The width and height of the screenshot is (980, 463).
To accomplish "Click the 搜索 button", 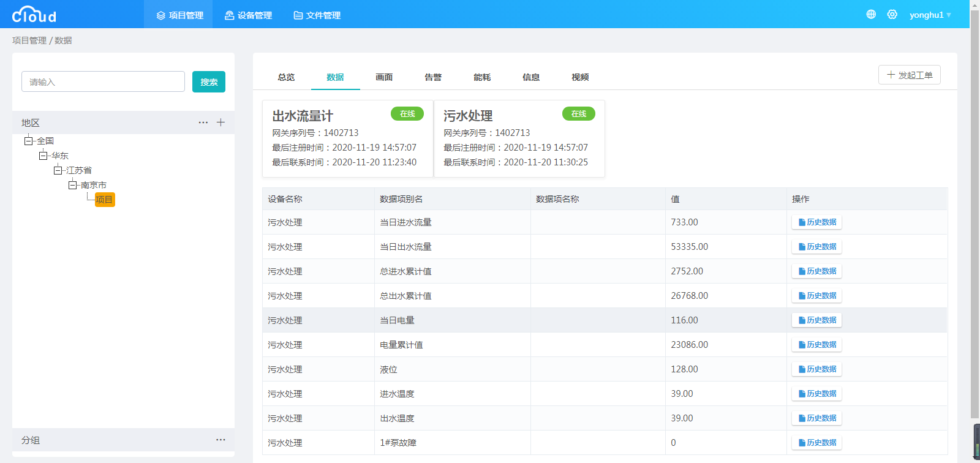I will [209, 81].
